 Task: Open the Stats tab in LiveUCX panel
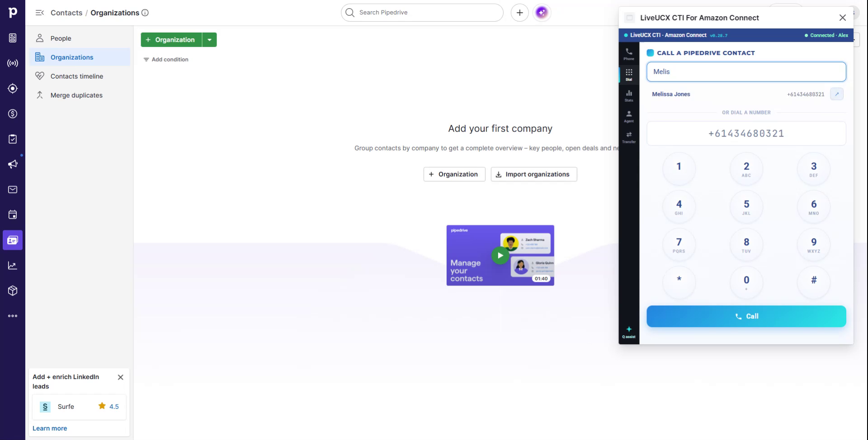coord(629,95)
